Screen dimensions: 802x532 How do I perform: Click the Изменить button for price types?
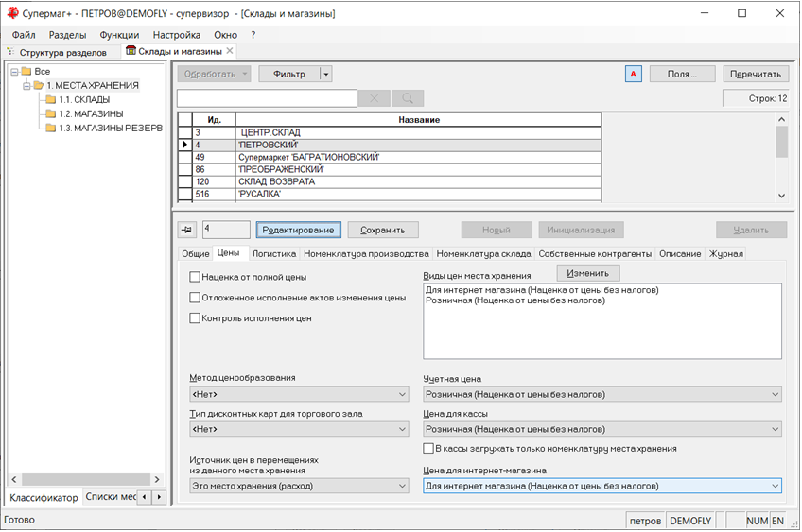[587, 273]
